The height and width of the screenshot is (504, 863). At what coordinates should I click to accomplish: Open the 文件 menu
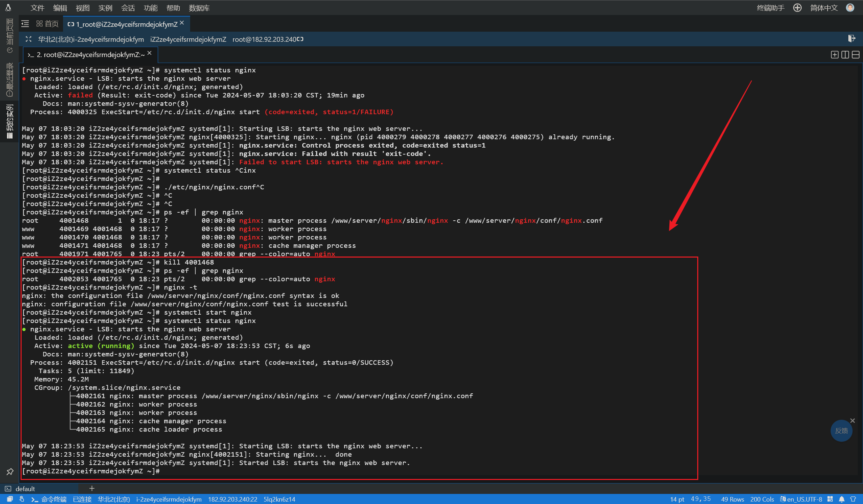click(37, 8)
